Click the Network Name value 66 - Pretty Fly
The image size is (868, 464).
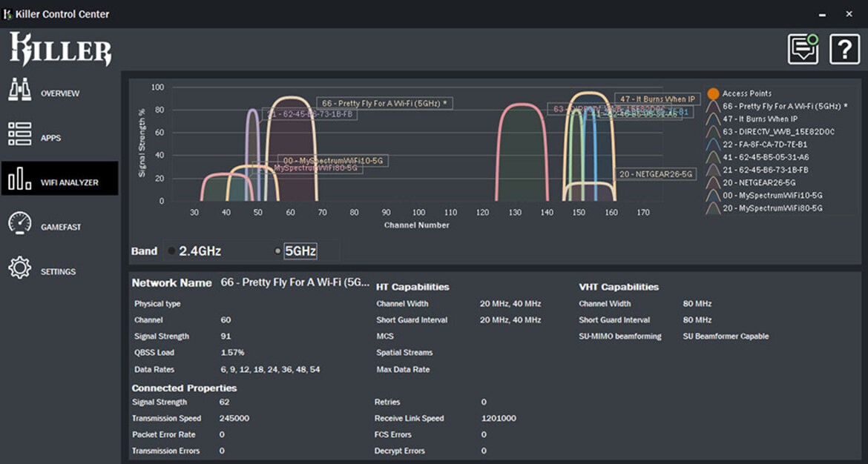tap(295, 282)
